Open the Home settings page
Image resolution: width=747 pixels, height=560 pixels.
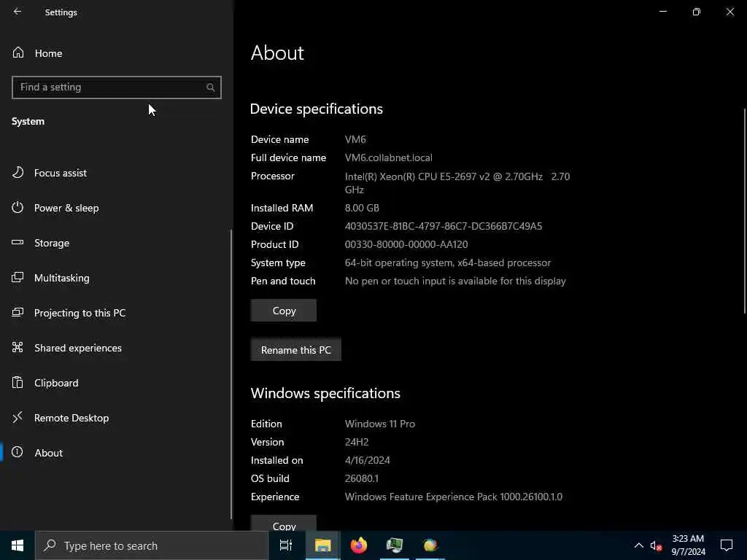(x=117, y=53)
